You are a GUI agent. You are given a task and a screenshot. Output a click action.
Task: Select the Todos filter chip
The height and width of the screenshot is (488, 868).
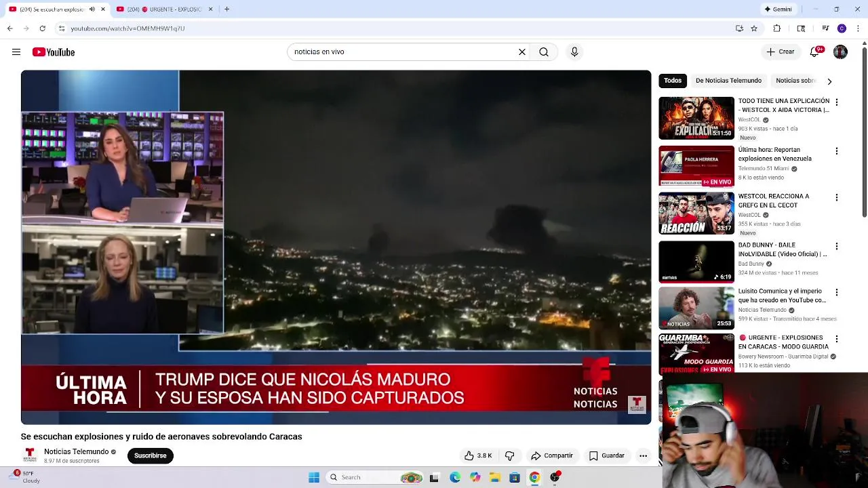click(673, 81)
